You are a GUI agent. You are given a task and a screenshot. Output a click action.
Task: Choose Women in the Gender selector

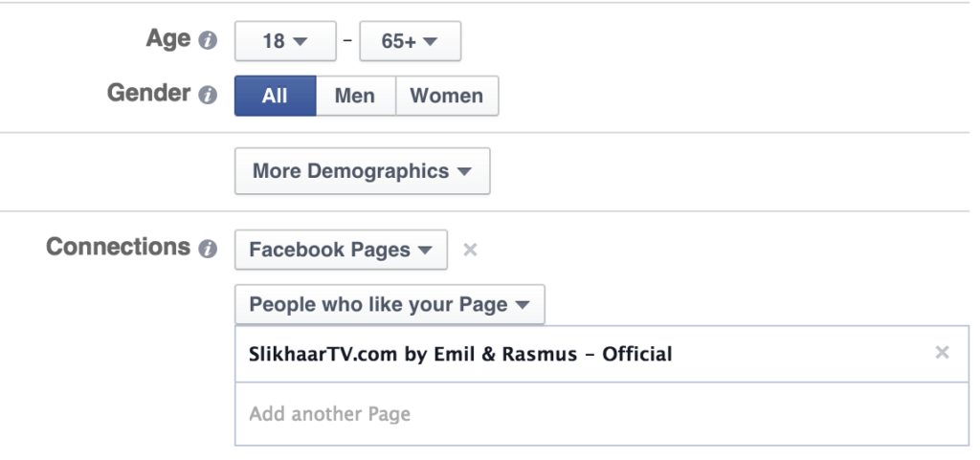tap(447, 96)
